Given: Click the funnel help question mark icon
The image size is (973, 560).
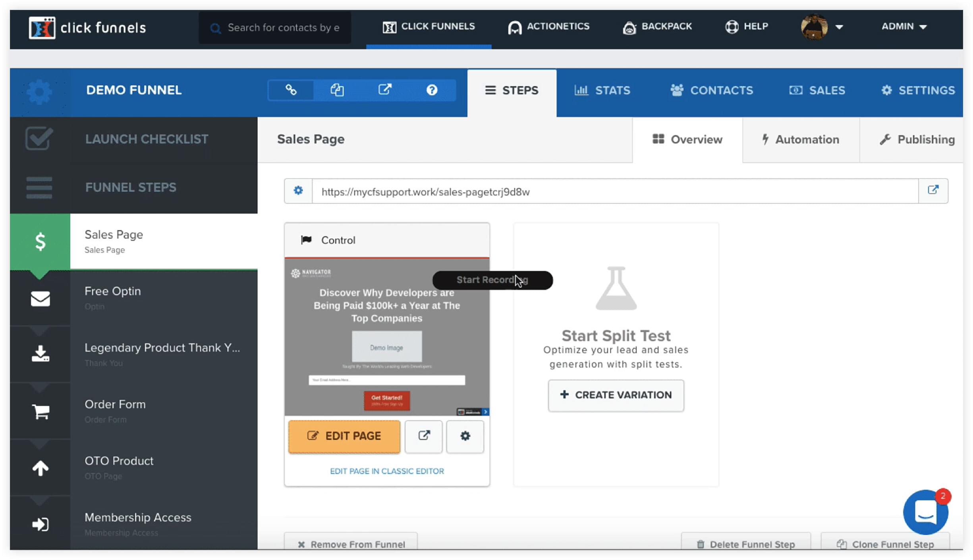Looking at the screenshot, I should 432,90.
